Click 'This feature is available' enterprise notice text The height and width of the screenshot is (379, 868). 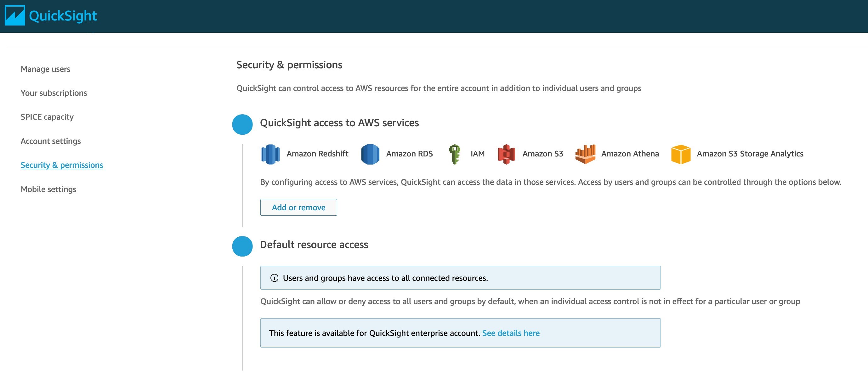(x=375, y=333)
